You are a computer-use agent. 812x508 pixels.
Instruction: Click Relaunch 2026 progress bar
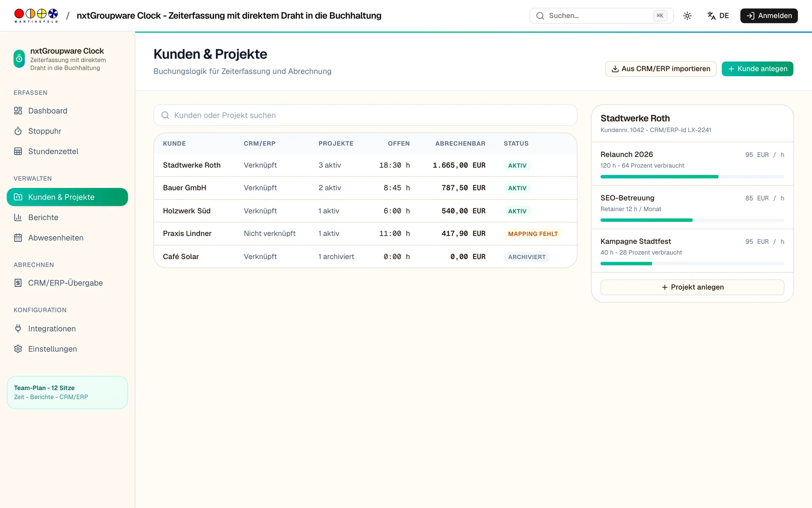point(692,177)
